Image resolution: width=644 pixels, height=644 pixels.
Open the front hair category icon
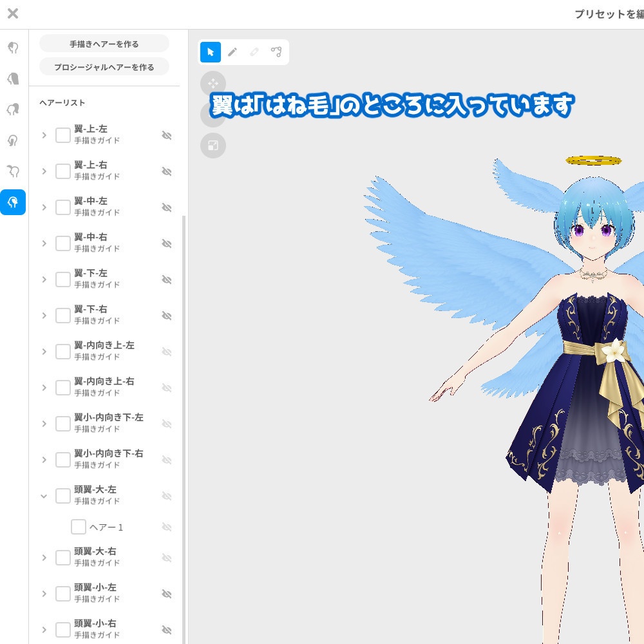click(x=13, y=48)
